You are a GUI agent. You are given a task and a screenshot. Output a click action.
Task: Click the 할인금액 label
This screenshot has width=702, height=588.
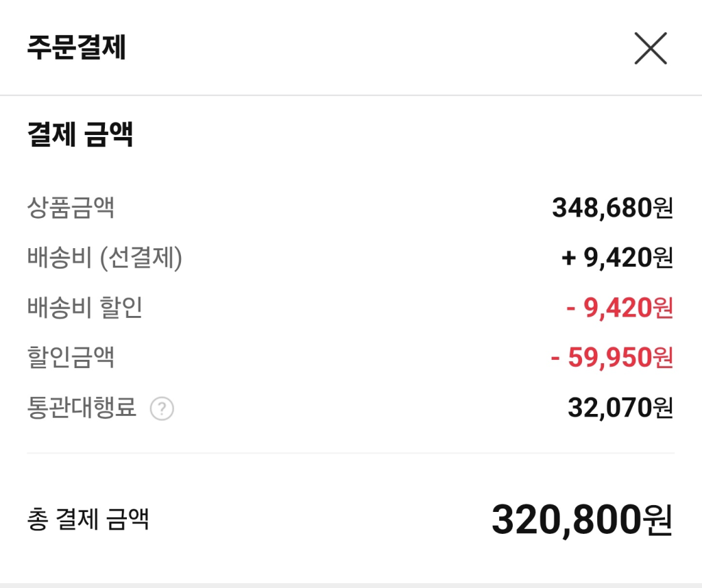click(x=71, y=358)
